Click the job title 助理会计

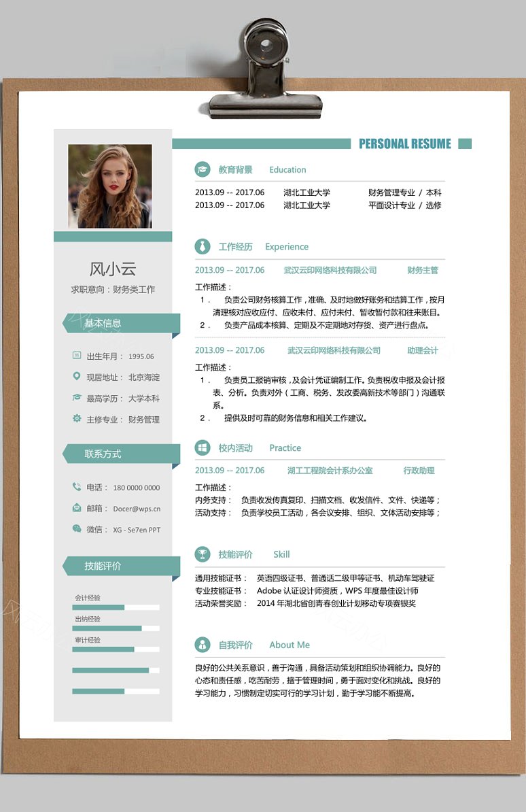pyautogui.click(x=423, y=351)
